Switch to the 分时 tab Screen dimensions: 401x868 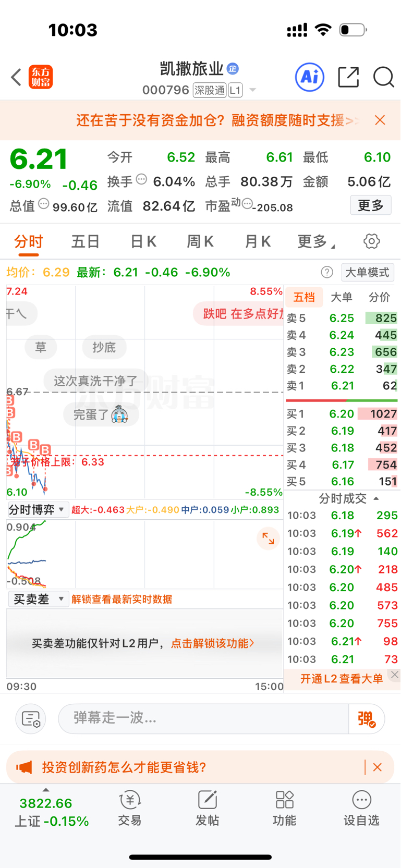click(x=29, y=241)
